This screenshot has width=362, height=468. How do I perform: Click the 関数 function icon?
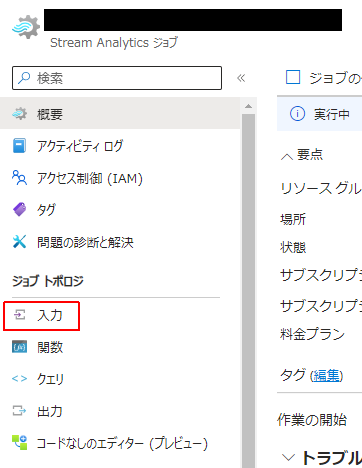(19, 347)
